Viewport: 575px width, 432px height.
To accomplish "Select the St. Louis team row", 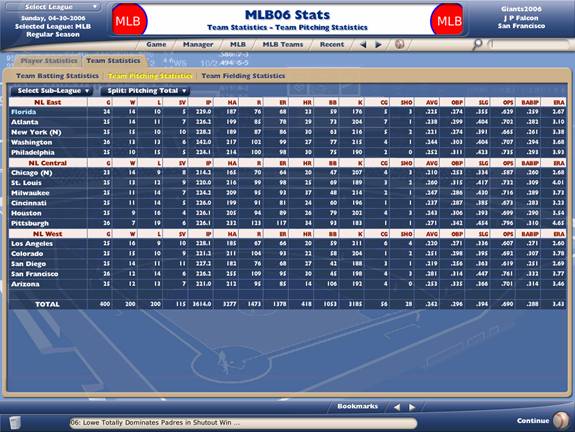I will point(288,183).
